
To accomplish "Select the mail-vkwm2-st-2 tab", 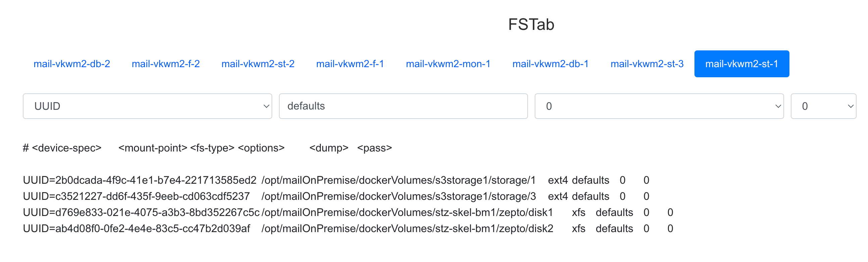I will 258,64.
